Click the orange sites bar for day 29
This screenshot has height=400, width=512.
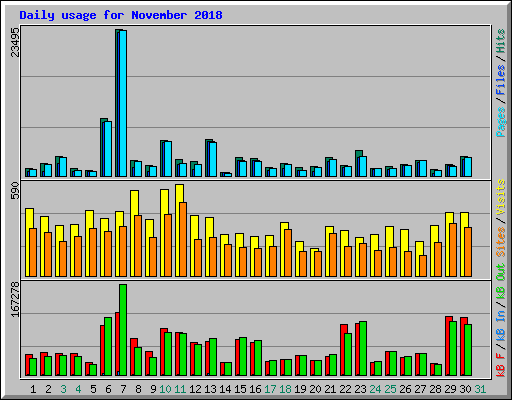coord(453,250)
